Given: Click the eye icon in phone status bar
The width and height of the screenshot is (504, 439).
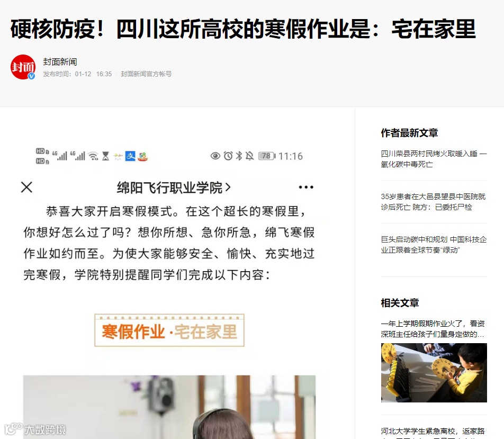Looking at the screenshot, I should click(215, 156).
